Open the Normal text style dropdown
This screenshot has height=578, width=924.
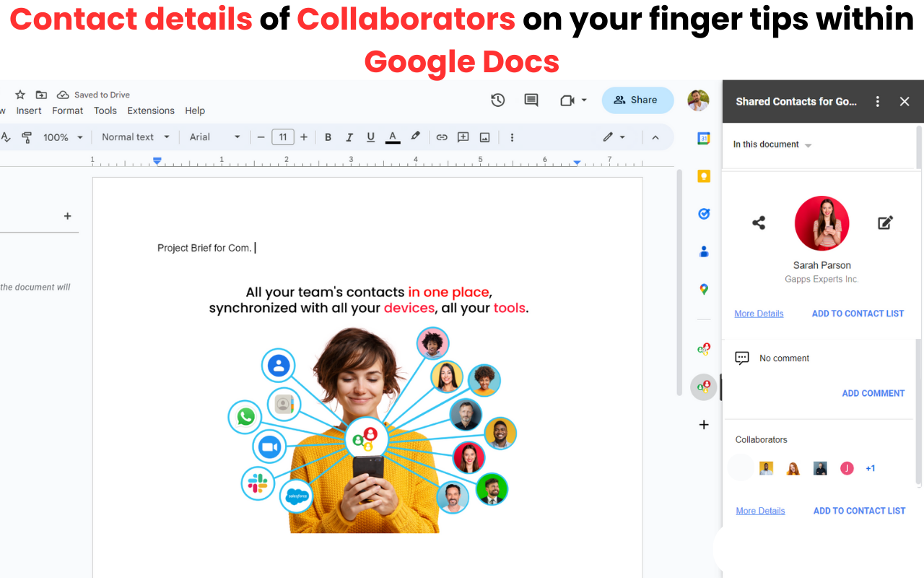pyautogui.click(x=136, y=137)
